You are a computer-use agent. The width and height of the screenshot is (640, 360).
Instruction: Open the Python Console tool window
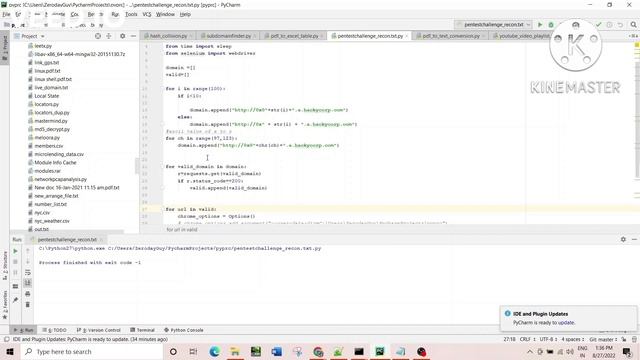(184, 330)
